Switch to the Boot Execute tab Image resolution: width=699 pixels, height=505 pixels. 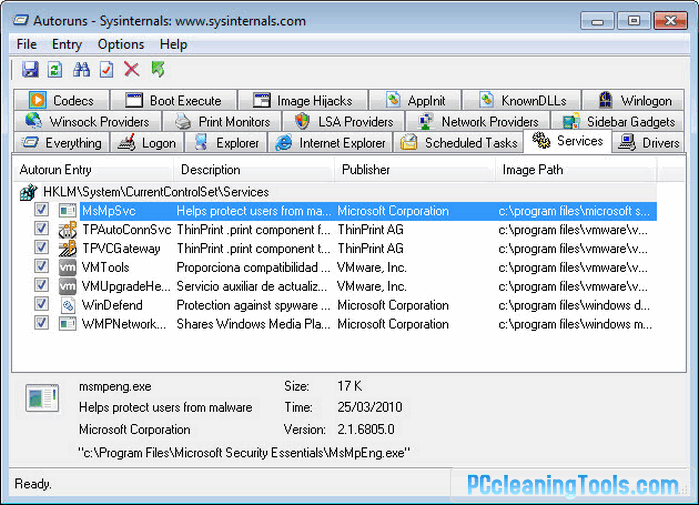tap(174, 100)
